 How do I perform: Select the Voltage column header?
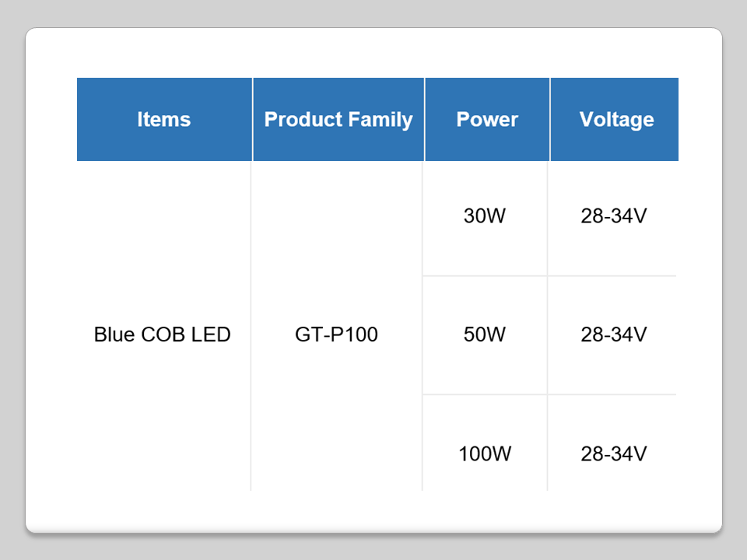(615, 119)
